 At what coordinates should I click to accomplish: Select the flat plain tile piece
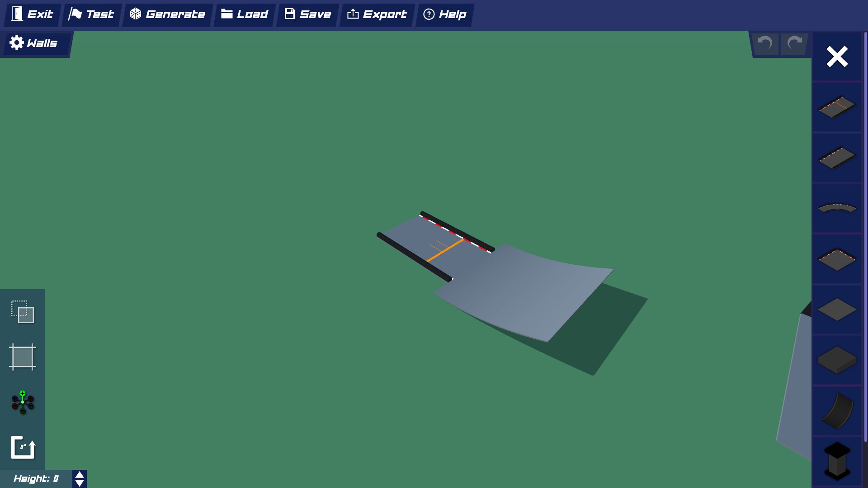pos(837,310)
